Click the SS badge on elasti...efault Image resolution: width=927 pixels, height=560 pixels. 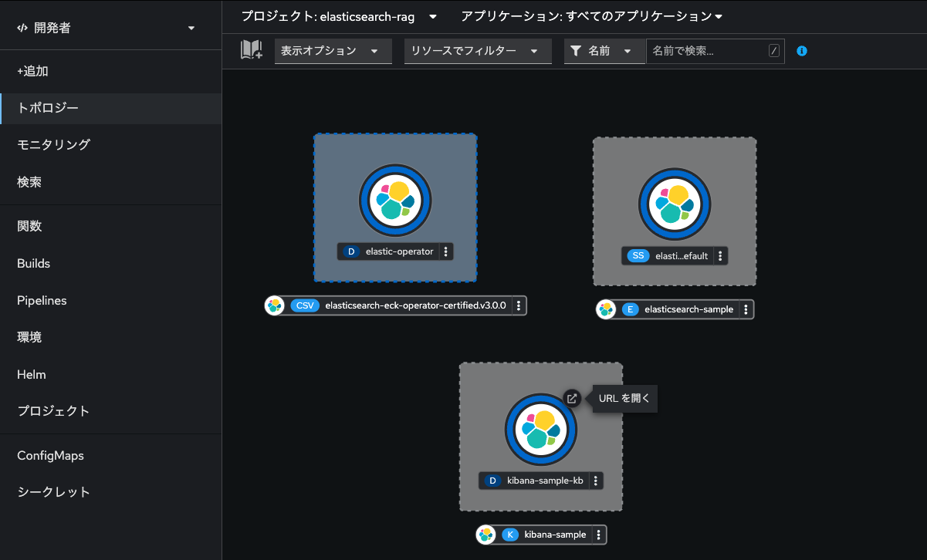(x=638, y=256)
